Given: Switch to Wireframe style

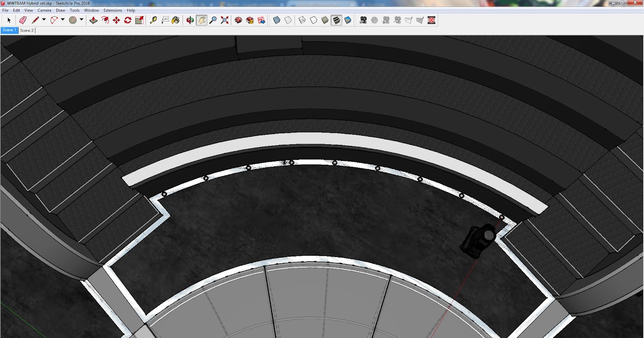Looking at the screenshot, I should (302, 20).
